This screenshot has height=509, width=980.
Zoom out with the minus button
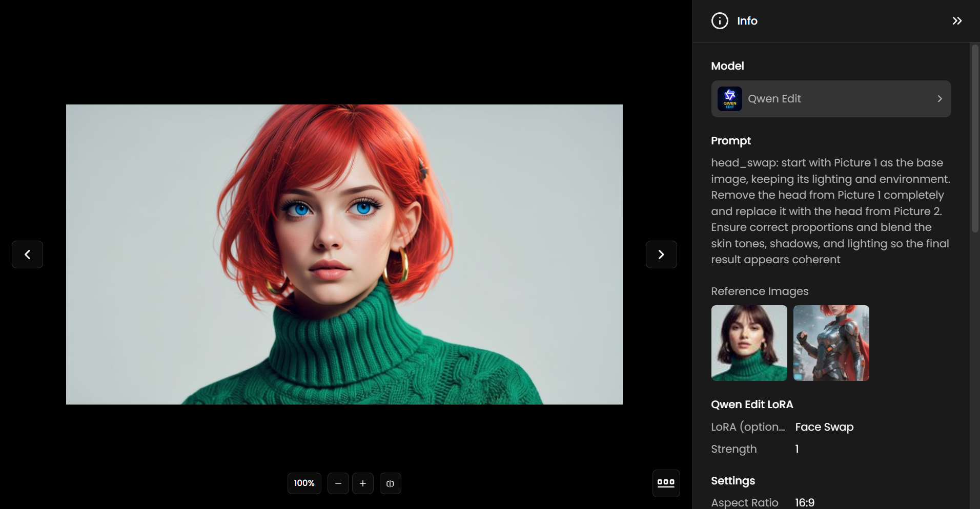point(338,483)
